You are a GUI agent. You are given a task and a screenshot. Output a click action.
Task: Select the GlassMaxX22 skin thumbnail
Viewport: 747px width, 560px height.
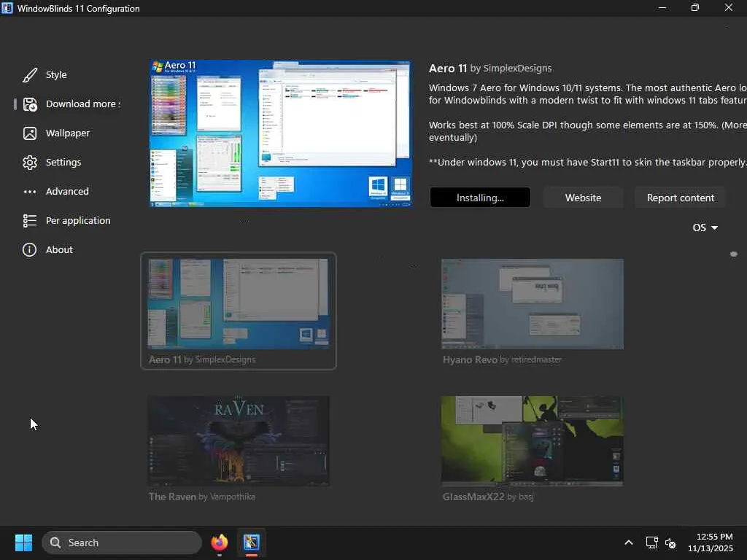(532, 441)
